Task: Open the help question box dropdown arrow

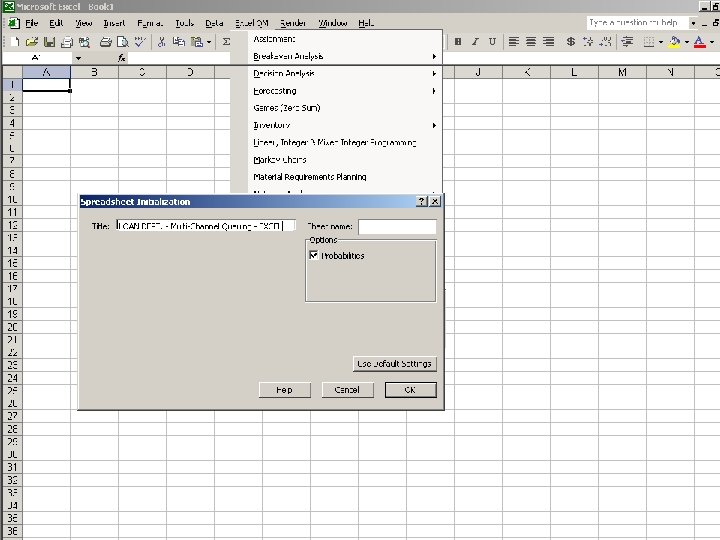Action: coord(693,23)
